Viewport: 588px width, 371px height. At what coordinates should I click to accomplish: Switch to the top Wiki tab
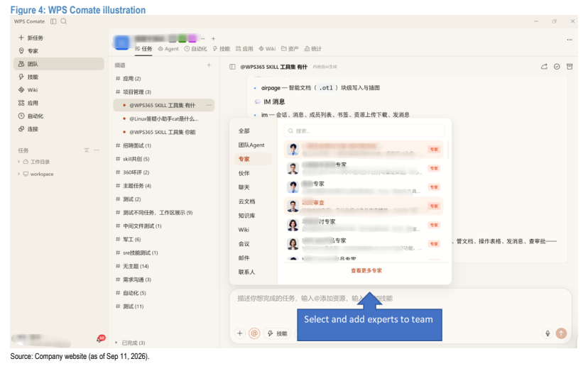268,49
